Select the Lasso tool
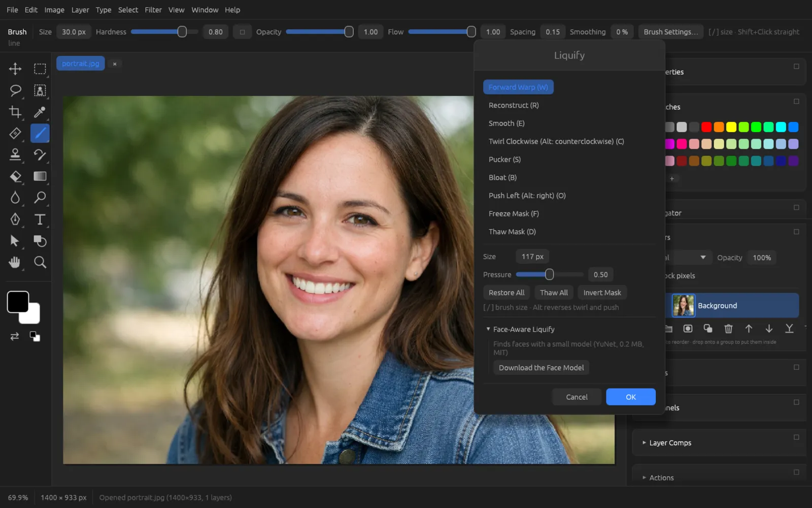812x508 pixels. (15, 90)
